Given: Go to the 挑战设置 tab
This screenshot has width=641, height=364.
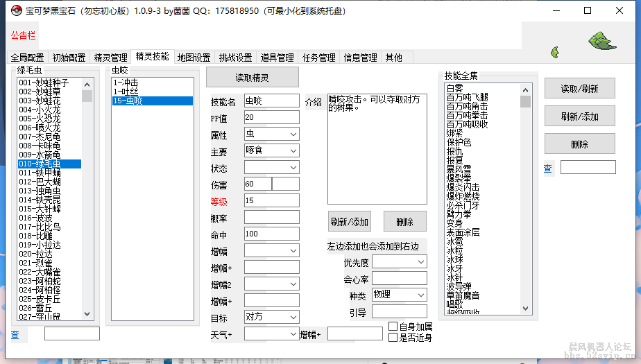Looking at the screenshot, I should 235,58.
